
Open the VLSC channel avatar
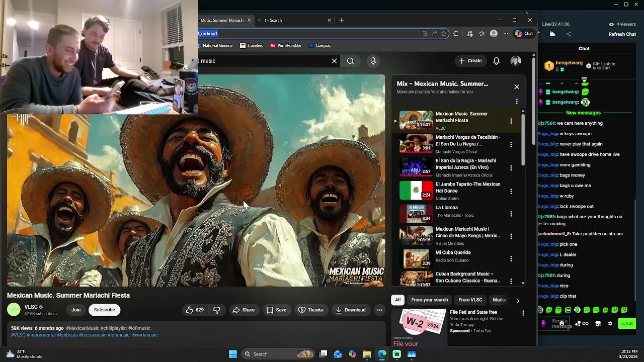(14, 310)
